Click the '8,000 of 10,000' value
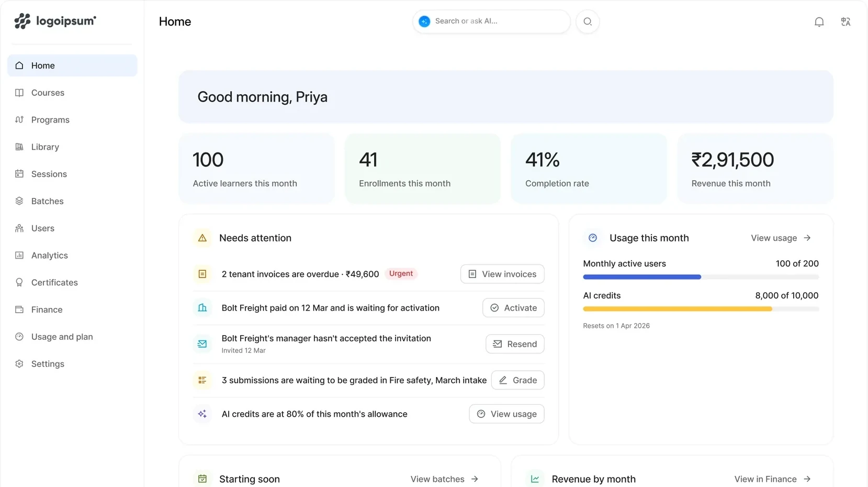 pos(786,296)
